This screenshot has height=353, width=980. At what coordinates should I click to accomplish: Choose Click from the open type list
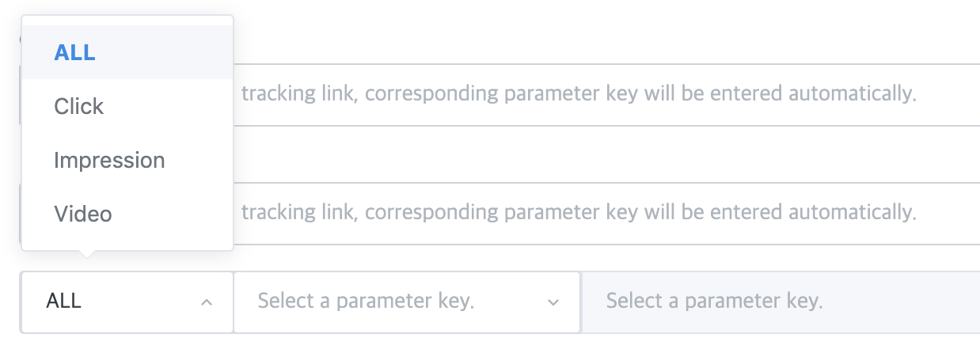point(79,106)
